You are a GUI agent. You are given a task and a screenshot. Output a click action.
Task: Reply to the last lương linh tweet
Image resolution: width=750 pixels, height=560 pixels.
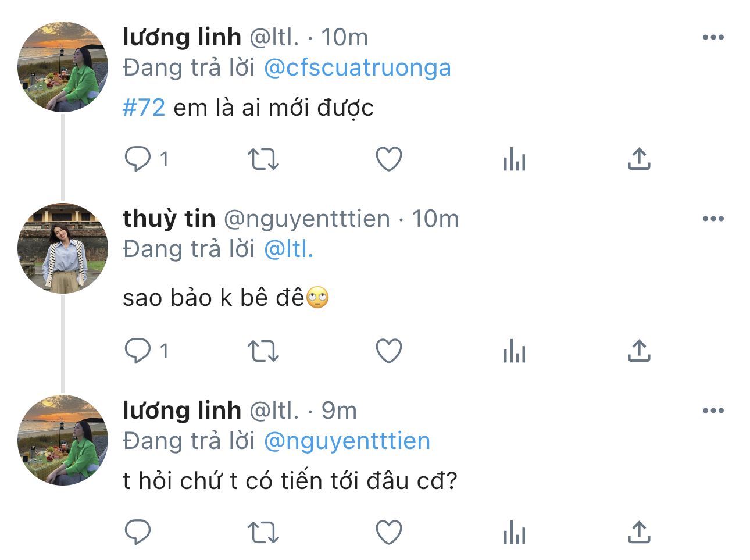[138, 532]
